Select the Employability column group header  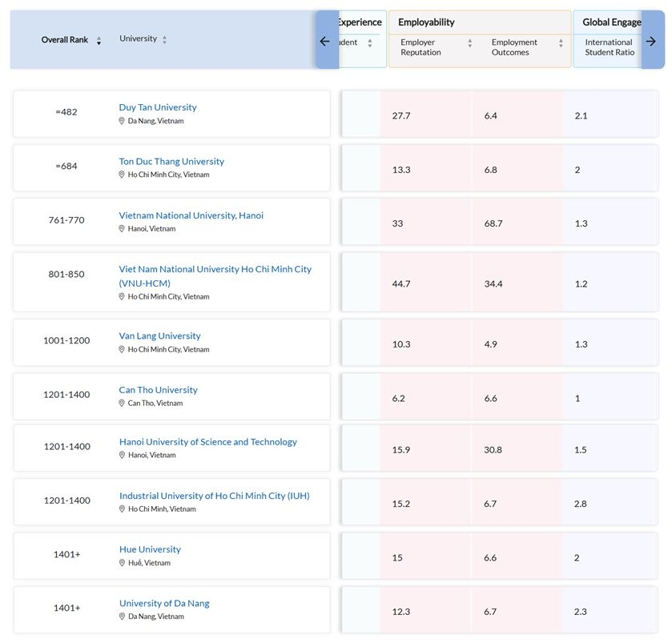[426, 22]
